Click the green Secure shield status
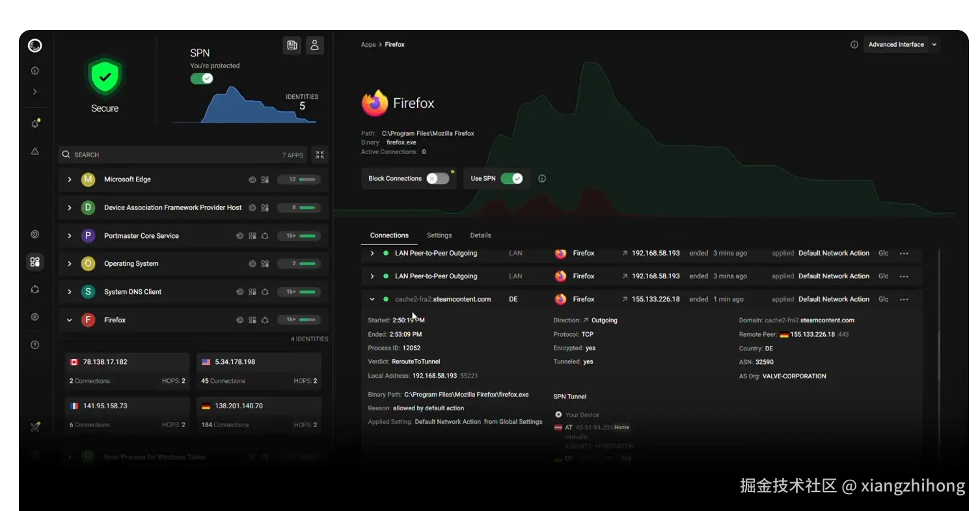Image resolution: width=980 pixels, height=511 pixels. click(105, 77)
